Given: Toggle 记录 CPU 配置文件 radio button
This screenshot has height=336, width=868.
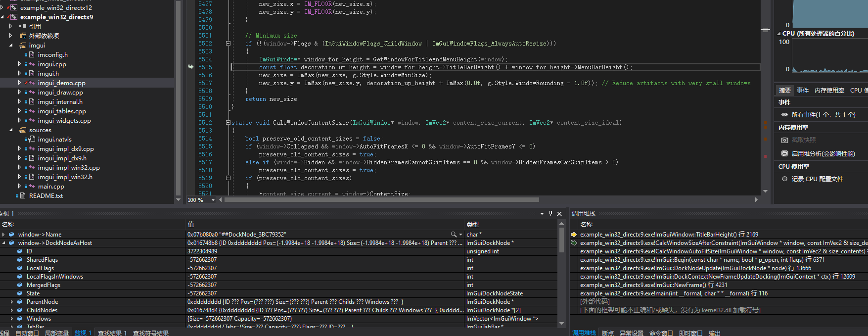Looking at the screenshot, I should click(784, 179).
